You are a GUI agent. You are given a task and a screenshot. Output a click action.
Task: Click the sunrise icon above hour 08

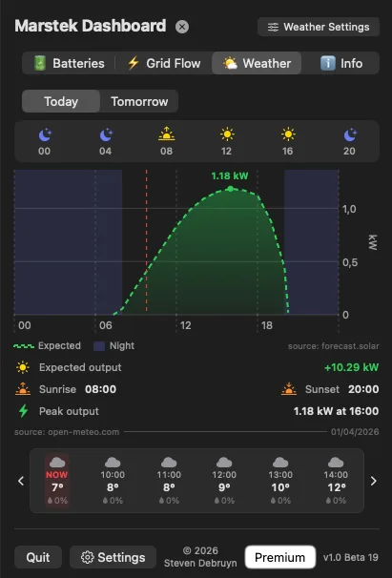(x=166, y=134)
